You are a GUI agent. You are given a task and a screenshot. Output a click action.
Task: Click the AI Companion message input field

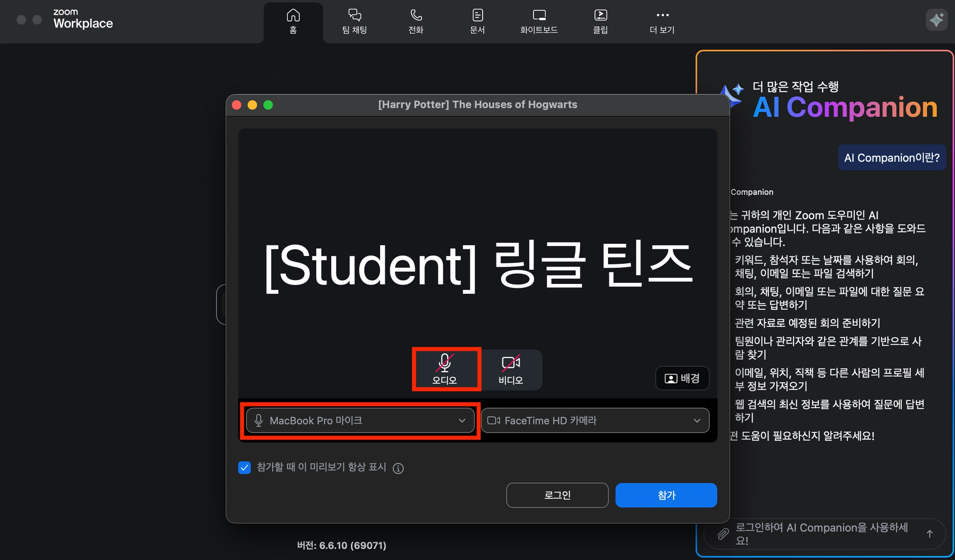(x=821, y=534)
